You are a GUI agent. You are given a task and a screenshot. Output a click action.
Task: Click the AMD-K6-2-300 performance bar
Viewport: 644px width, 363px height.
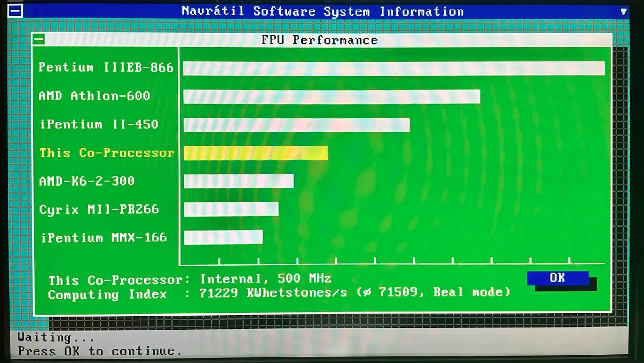239,181
